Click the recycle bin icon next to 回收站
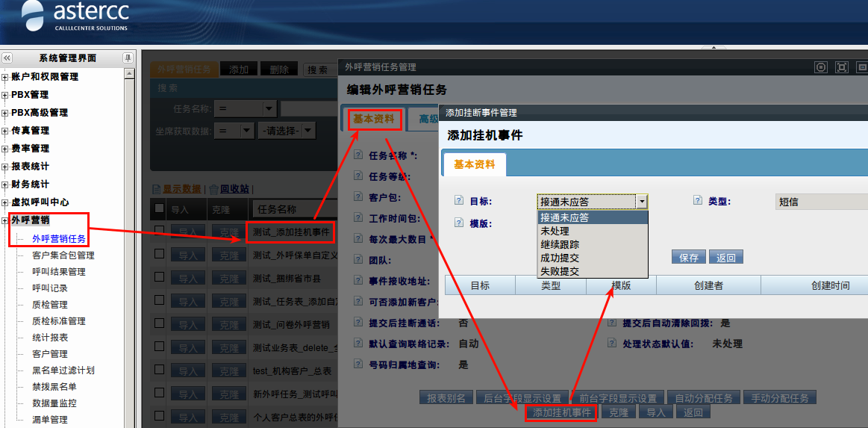This screenshot has width=868, height=428. pos(213,189)
